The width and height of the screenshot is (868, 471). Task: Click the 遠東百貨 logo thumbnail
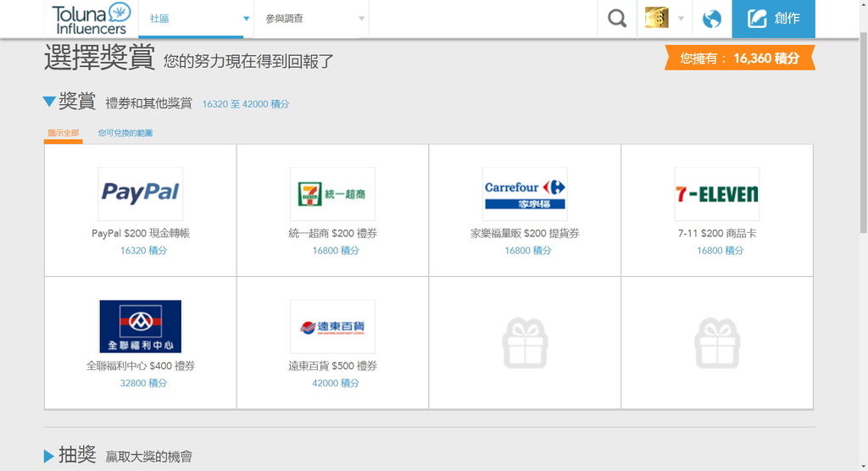click(x=332, y=326)
